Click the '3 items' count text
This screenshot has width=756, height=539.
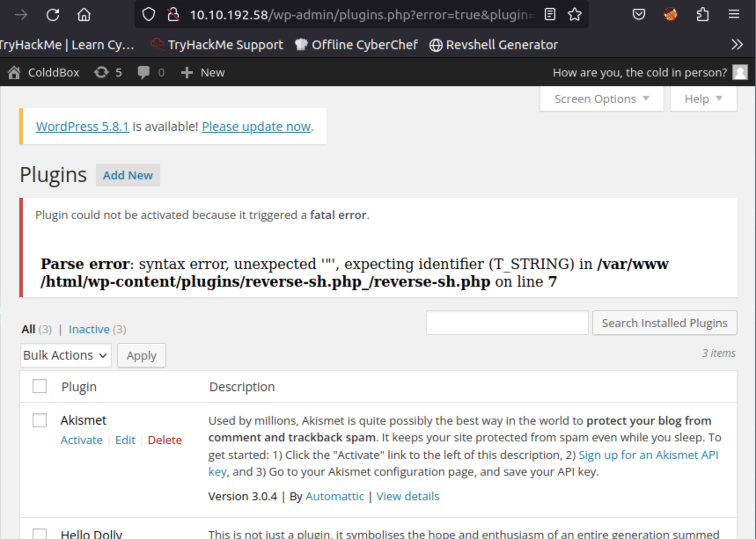[719, 353]
